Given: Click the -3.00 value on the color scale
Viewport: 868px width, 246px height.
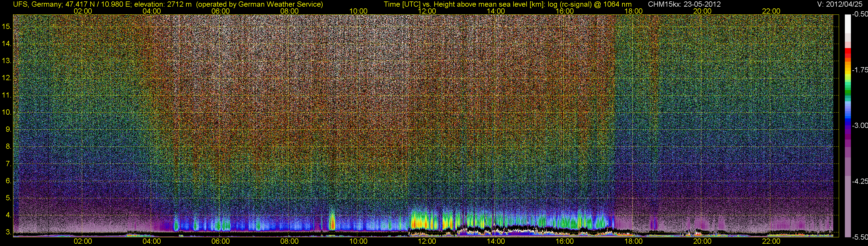Looking at the screenshot, I should (x=860, y=126).
